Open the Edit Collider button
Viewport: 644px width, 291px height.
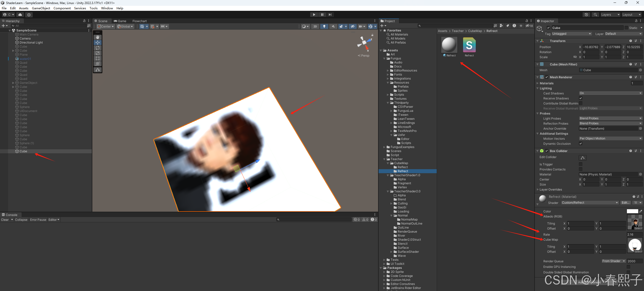[582, 158]
